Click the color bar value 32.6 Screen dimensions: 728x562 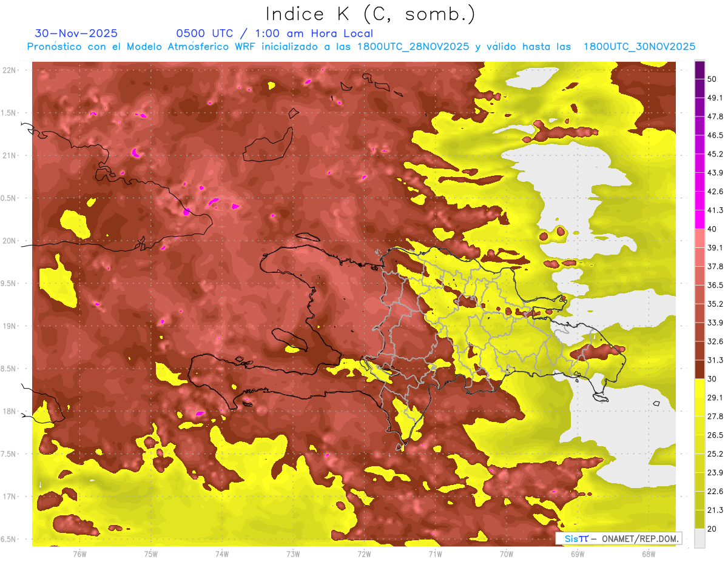coord(715,341)
